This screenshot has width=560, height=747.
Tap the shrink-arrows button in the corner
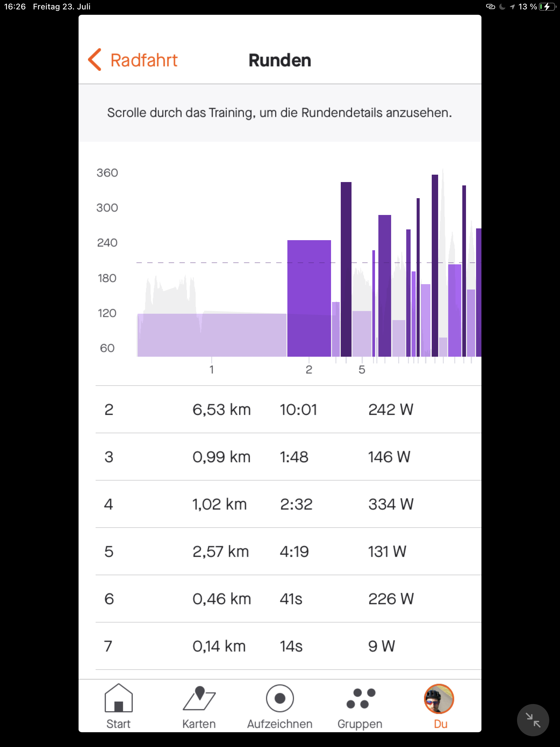pos(533,720)
